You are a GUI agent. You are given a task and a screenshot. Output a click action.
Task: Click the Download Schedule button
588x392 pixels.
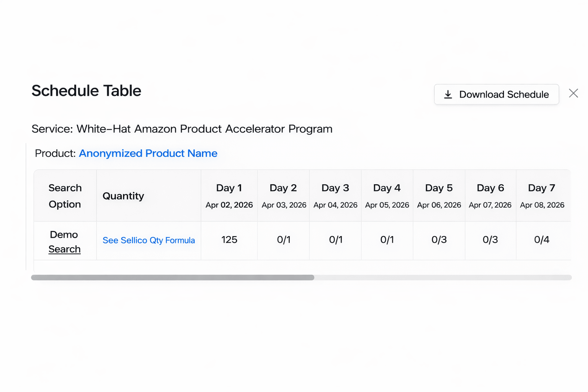tap(496, 95)
